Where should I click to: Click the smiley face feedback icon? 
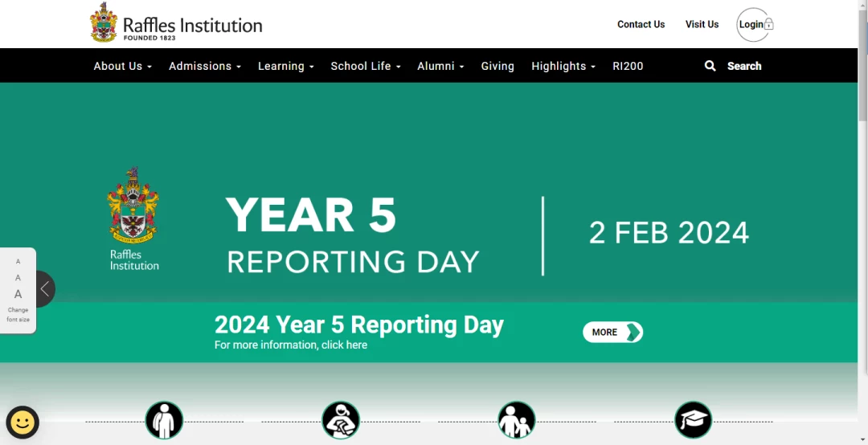click(23, 423)
